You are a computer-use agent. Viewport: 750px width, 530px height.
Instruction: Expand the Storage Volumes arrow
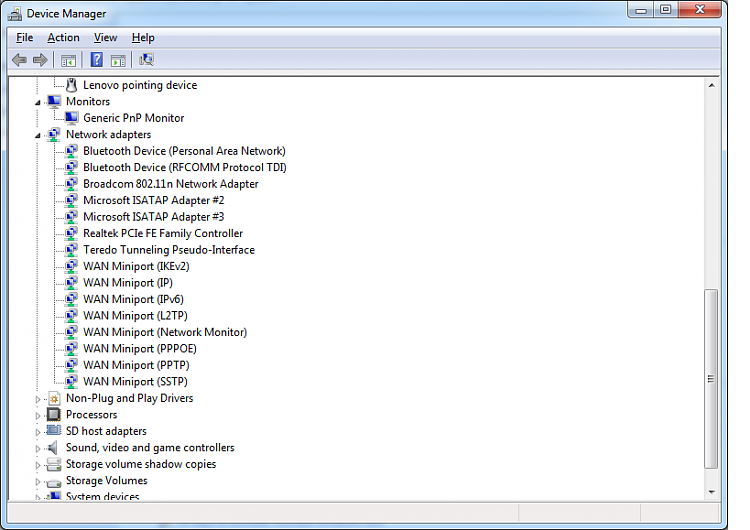click(38, 482)
